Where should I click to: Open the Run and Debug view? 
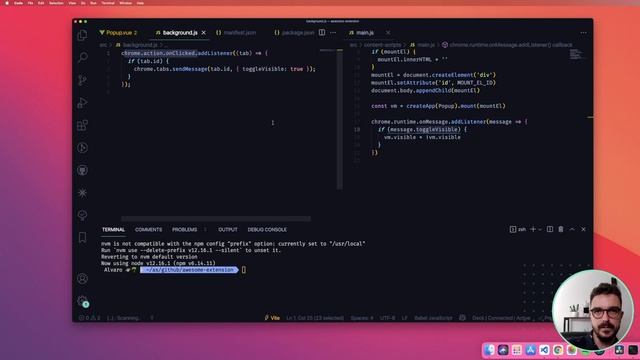[x=82, y=102]
